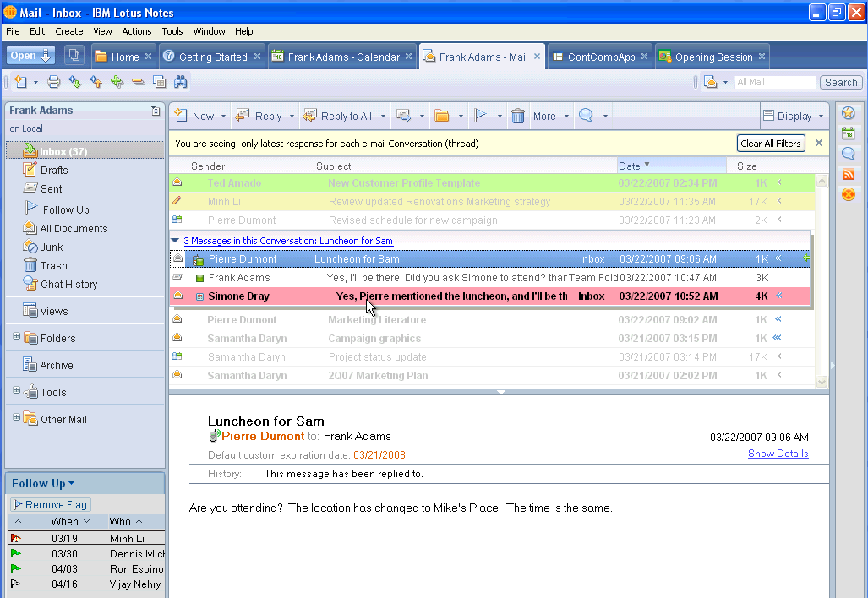The image size is (868, 598).
Task: Click the window thumbnails icon beside Open
Action: tap(74, 56)
